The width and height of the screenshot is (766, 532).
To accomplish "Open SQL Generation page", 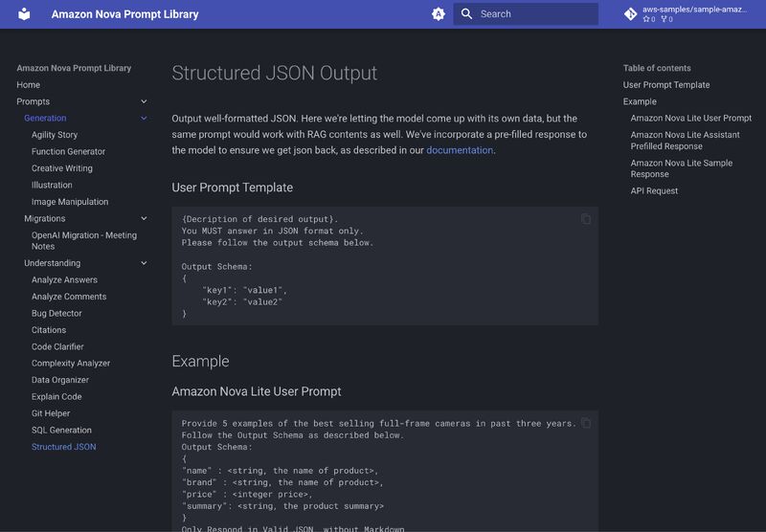I will pos(61,430).
